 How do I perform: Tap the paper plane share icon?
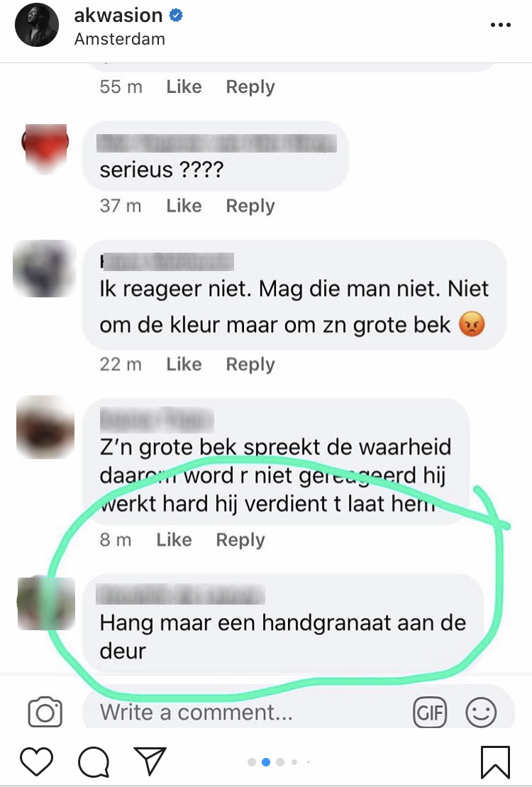[x=150, y=761]
